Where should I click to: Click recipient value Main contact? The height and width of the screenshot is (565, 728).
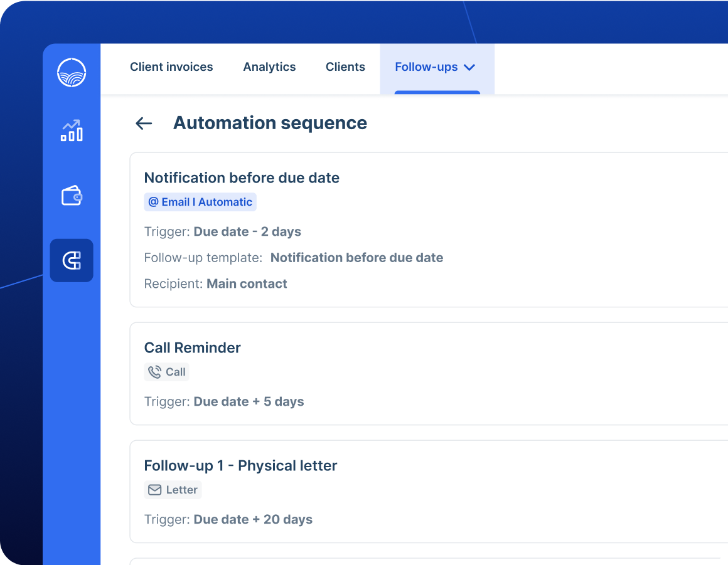click(x=247, y=283)
